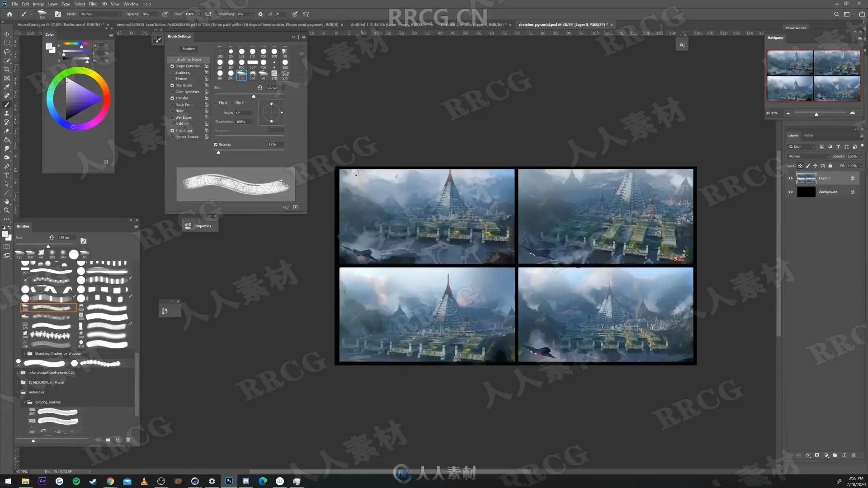
Task: Expand the 15 MIXERBRUSH Preset folder
Action: (18, 382)
